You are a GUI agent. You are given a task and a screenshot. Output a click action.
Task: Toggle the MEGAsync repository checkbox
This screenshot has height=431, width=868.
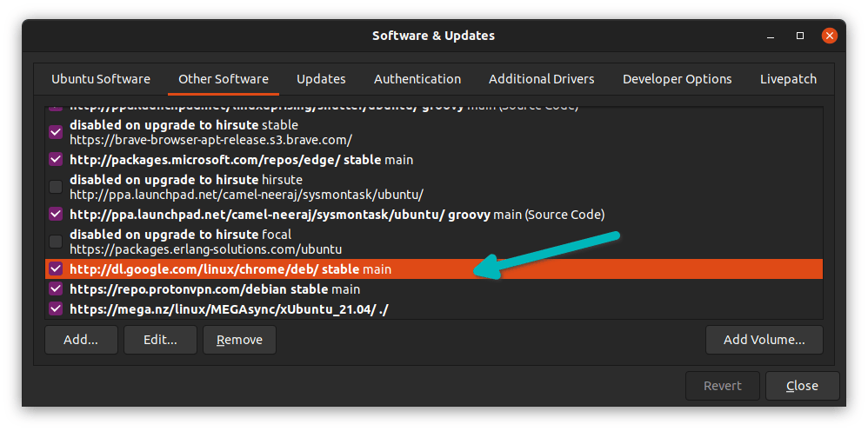click(x=56, y=309)
